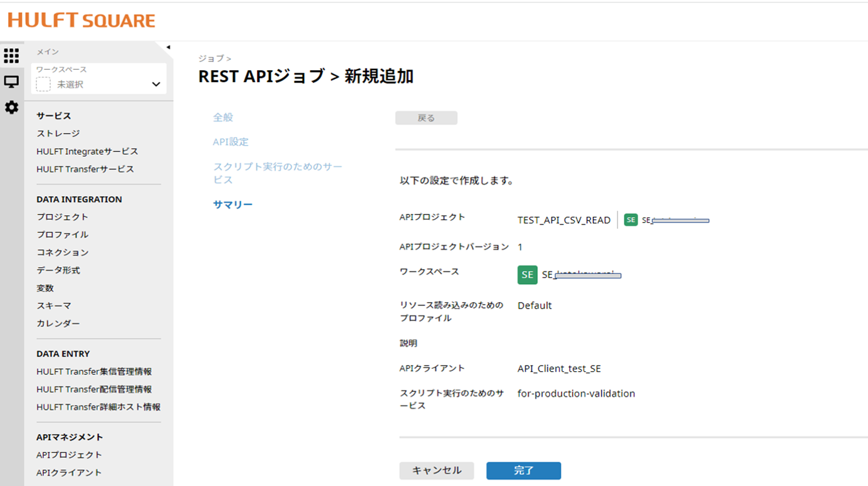Screen dimensions: 868x486
Task: Open コネクション under DATA INTEGRATION
Action: coord(62,252)
